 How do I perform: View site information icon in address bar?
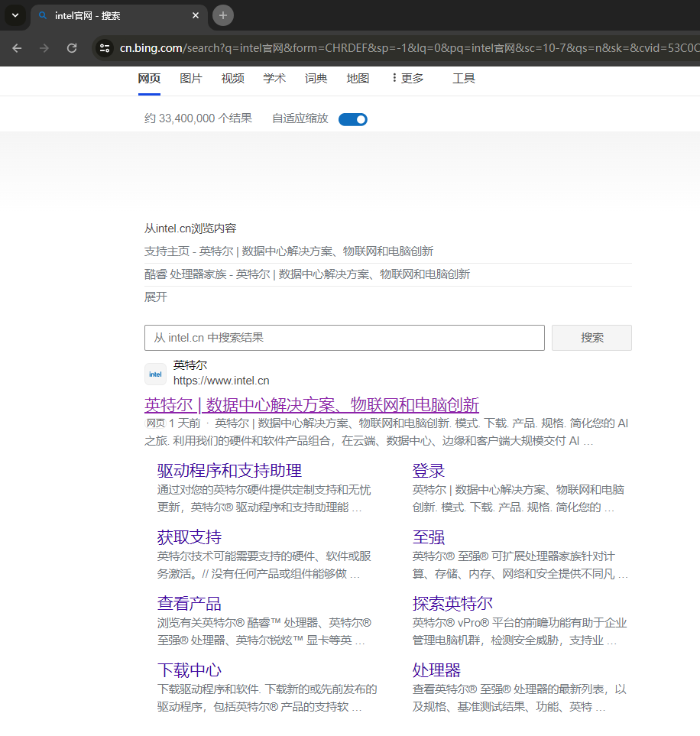105,48
